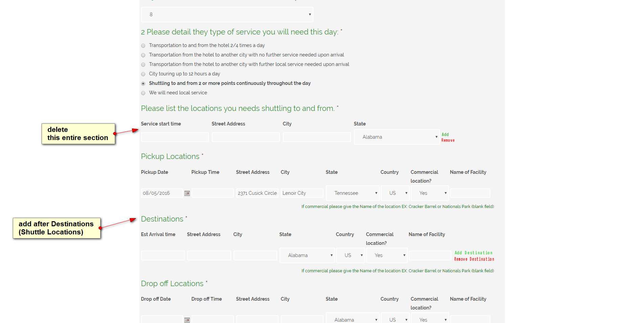
Task: Select 'Transportation to and from the hotel' radio
Action: [x=143, y=46]
